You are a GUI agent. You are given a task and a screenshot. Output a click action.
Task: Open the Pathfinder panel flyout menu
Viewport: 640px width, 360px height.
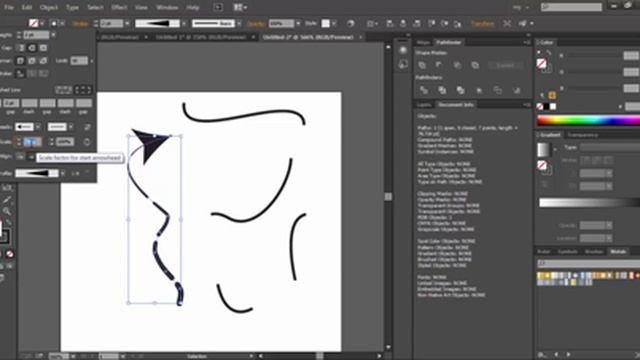click(527, 42)
